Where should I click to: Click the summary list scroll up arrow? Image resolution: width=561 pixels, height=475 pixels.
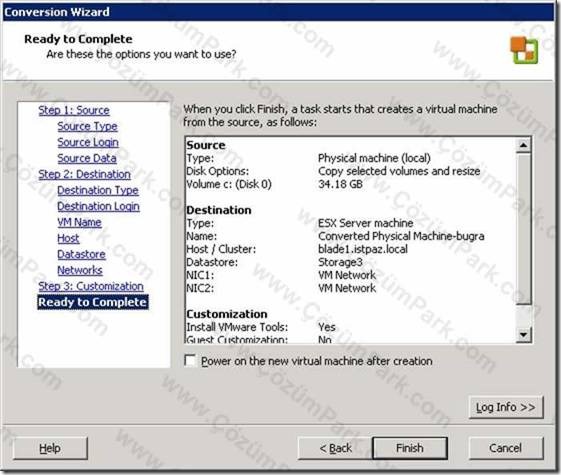pos(523,145)
